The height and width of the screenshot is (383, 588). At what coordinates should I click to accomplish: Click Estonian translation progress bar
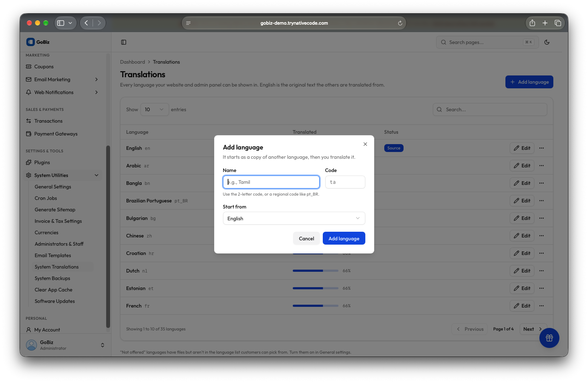pos(315,288)
